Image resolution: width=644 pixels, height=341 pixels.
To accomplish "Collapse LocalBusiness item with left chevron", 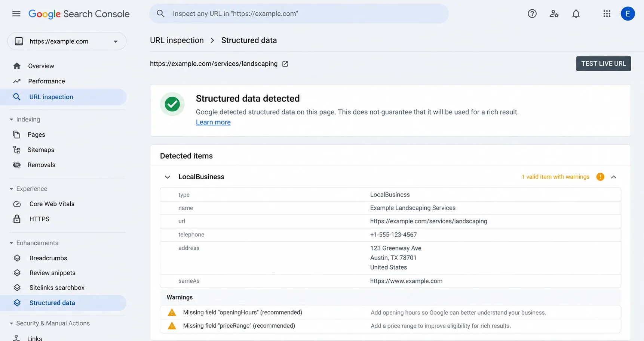I will click(168, 177).
